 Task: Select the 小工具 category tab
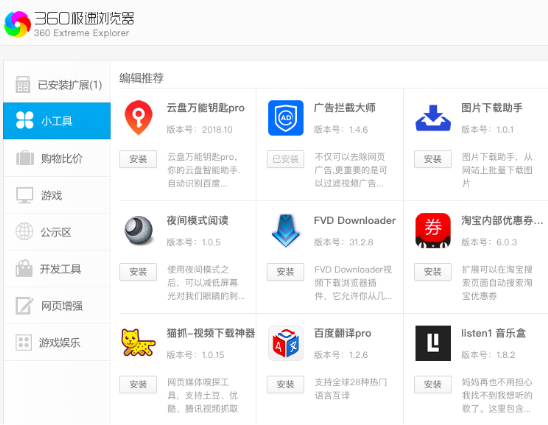(57, 121)
